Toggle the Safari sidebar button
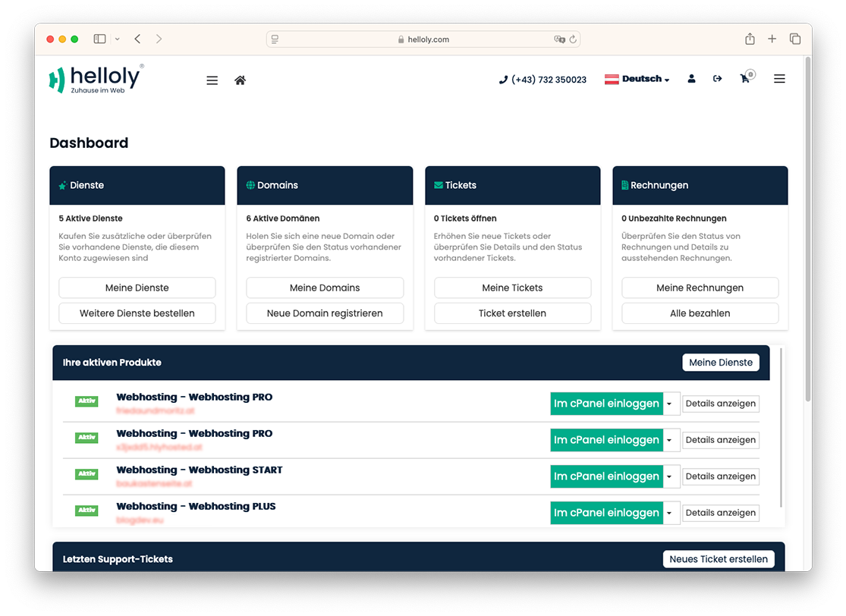This screenshot has height=616, width=846. pos(100,39)
